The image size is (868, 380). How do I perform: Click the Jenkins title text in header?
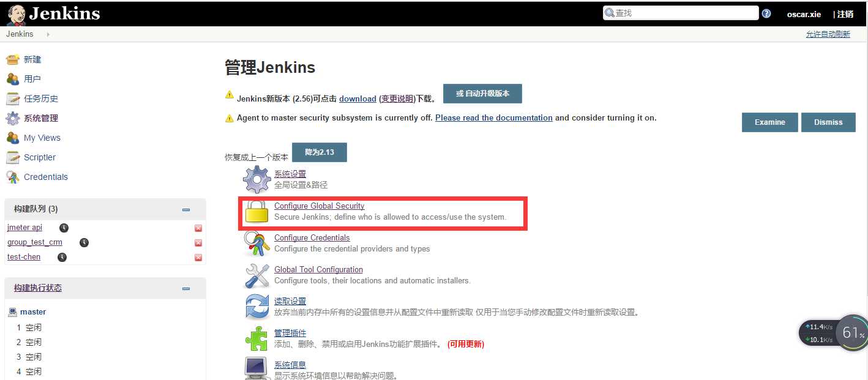tap(64, 13)
